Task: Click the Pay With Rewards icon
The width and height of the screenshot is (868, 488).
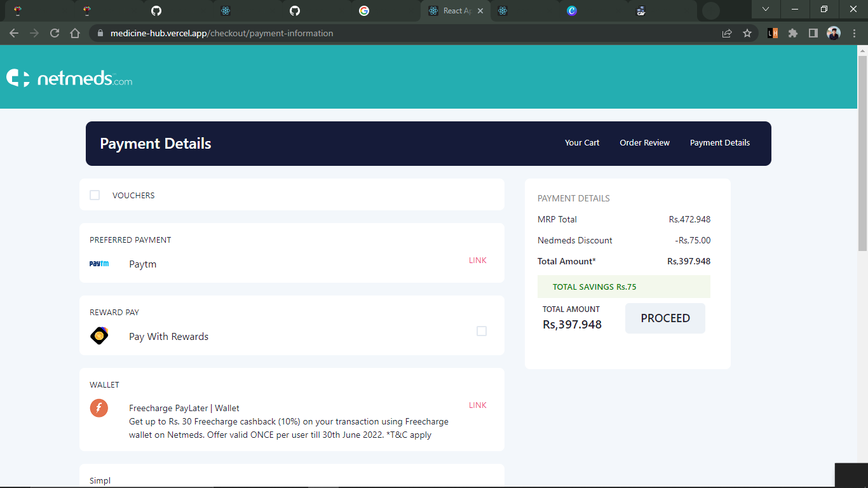Action: (x=99, y=335)
